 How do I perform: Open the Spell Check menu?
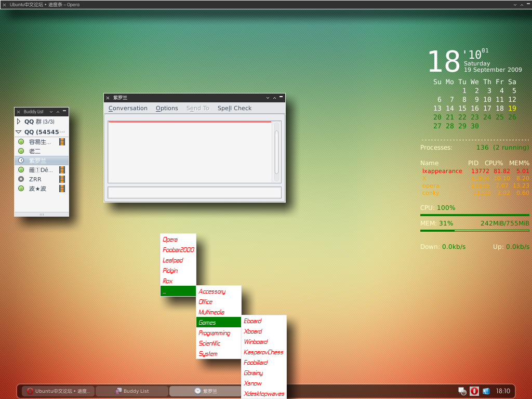(x=234, y=108)
